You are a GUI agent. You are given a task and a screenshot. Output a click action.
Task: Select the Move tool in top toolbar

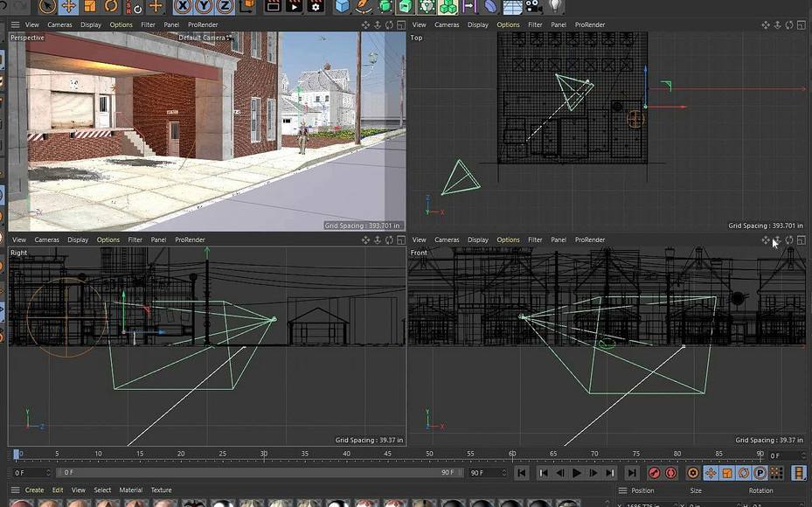[68, 6]
